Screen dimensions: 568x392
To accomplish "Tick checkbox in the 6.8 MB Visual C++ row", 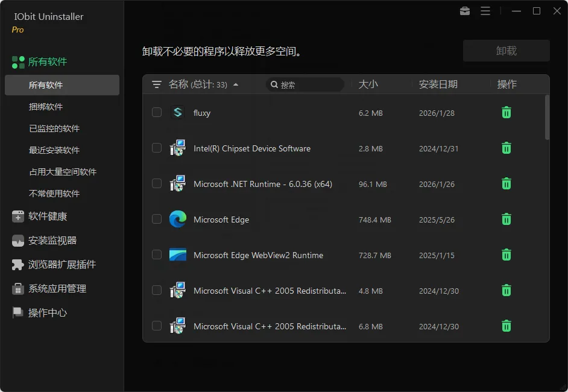I will 157,326.
